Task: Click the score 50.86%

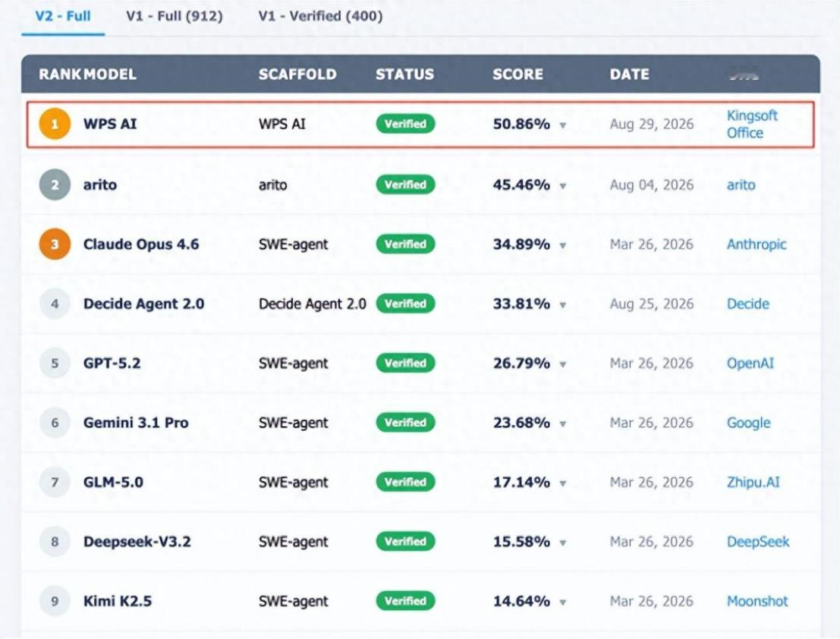Action: tap(521, 124)
